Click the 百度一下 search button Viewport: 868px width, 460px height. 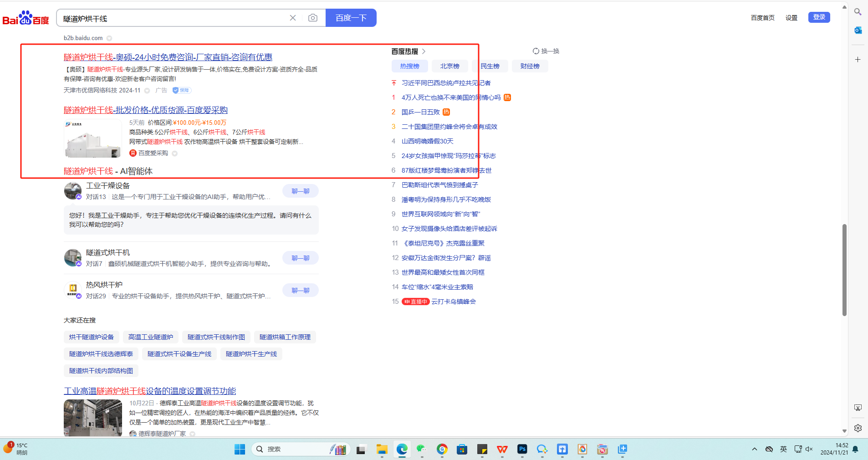click(x=351, y=18)
